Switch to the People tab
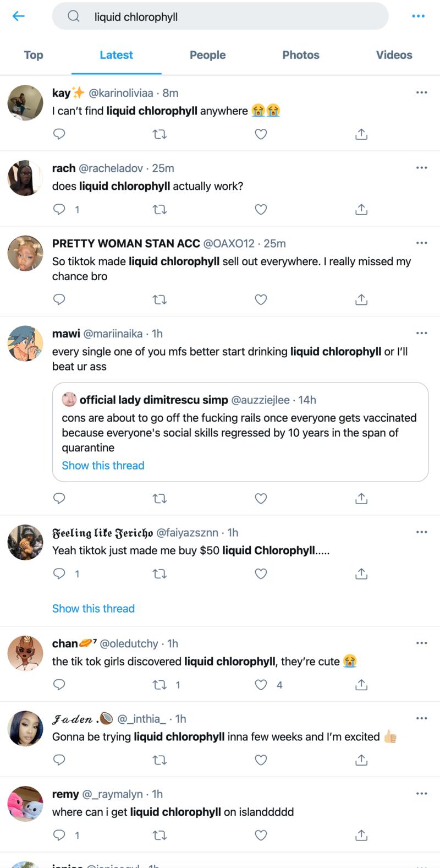This screenshot has width=440, height=868. click(207, 55)
